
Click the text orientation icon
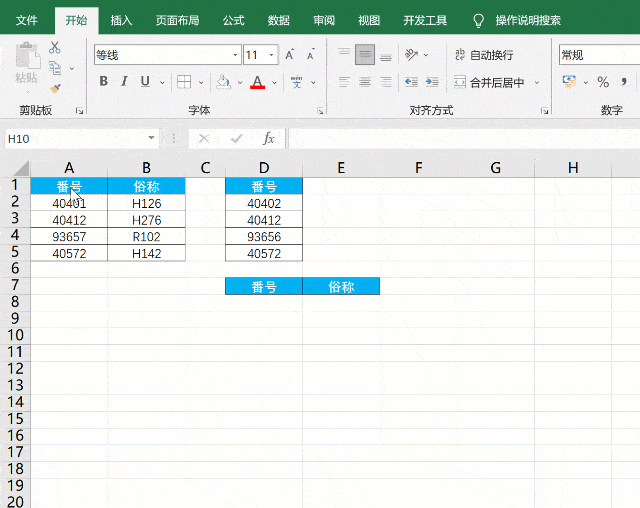(x=411, y=55)
